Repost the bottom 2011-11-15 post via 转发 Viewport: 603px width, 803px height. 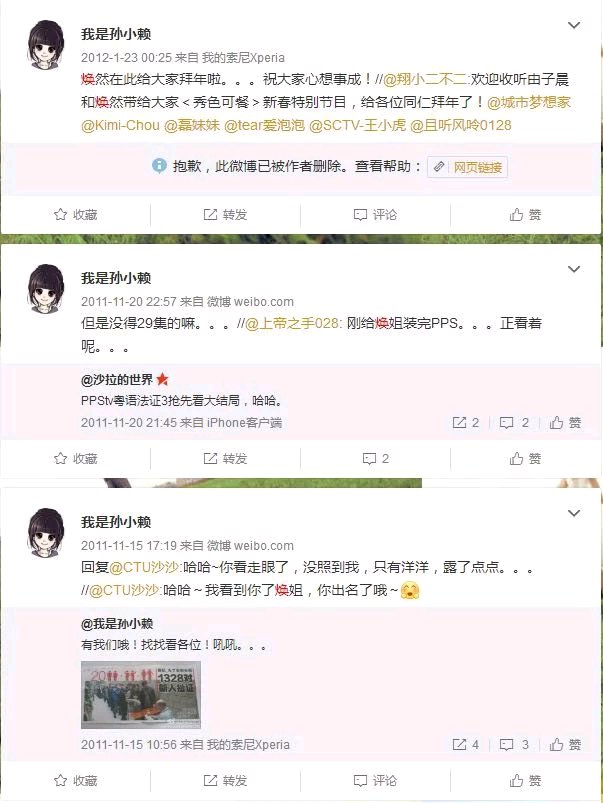tap(225, 780)
